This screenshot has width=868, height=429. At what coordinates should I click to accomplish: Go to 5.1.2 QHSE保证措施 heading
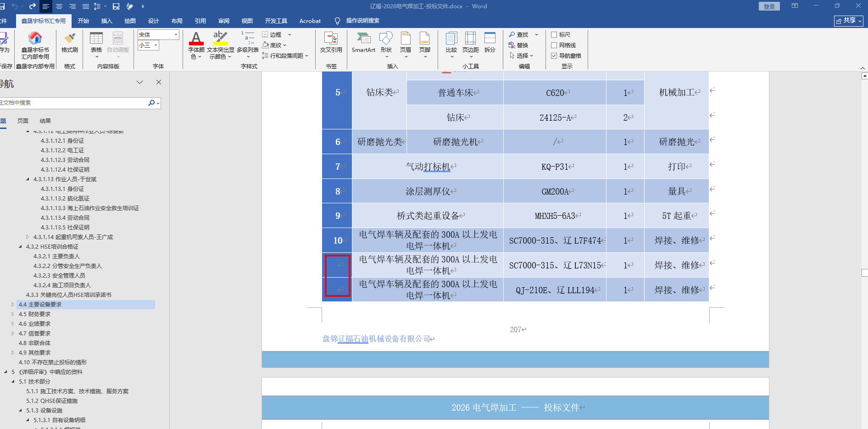52,401
